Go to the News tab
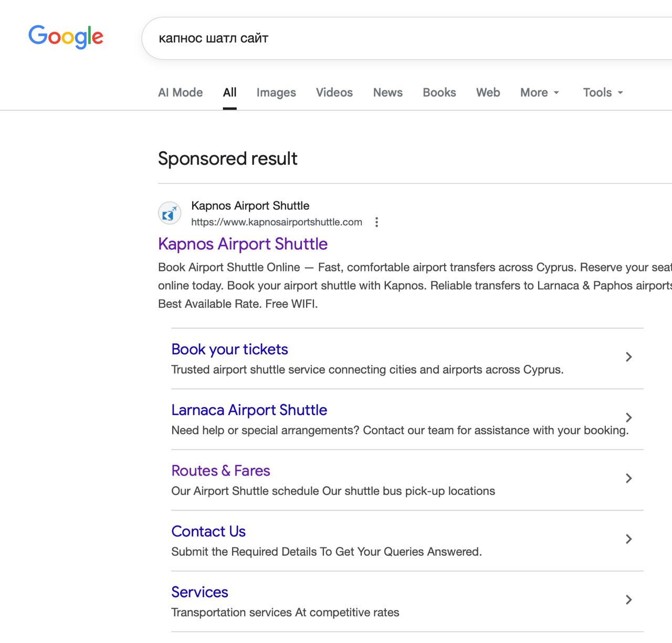This screenshot has height=643, width=672. pos(388,93)
